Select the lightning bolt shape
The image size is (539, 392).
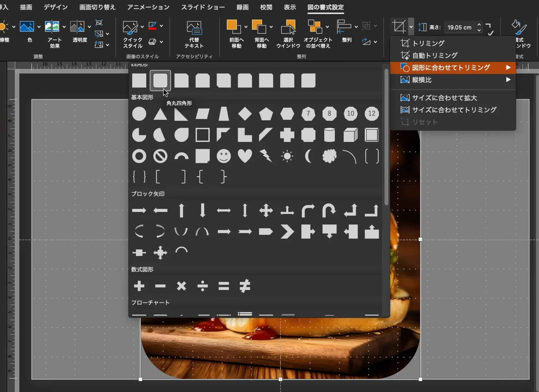[x=266, y=156]
